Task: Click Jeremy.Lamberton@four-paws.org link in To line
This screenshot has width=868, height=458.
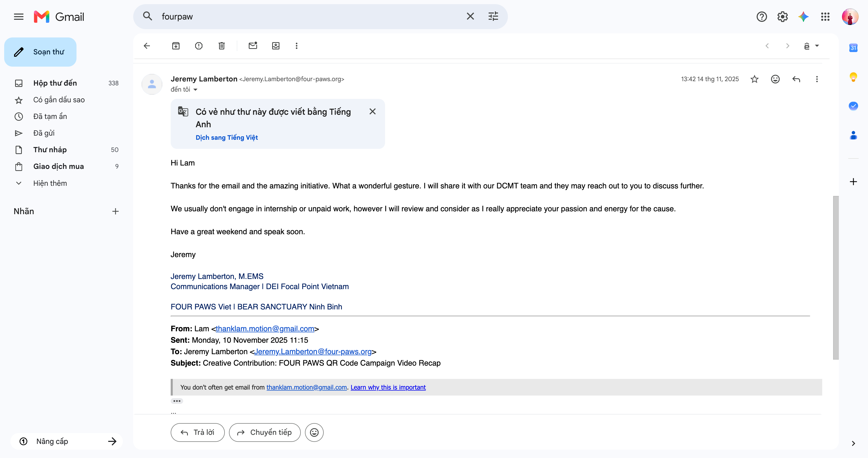Action: click(x=313, y=352)
